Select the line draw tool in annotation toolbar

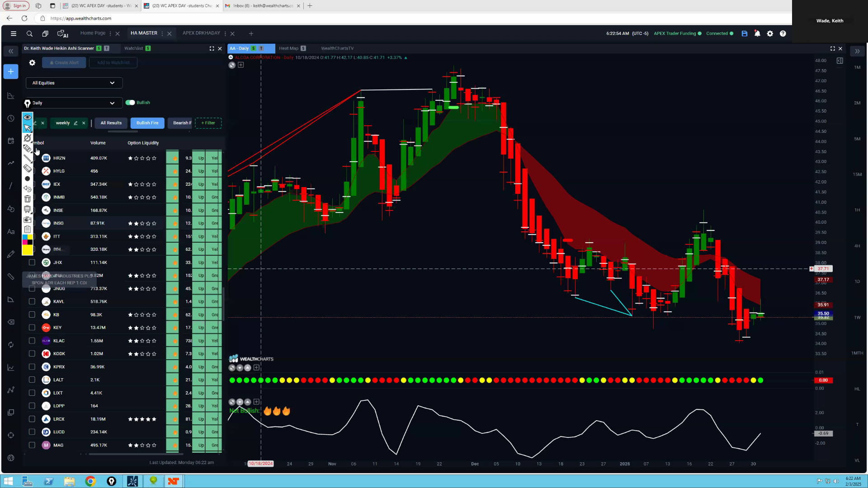pos(28,158)
